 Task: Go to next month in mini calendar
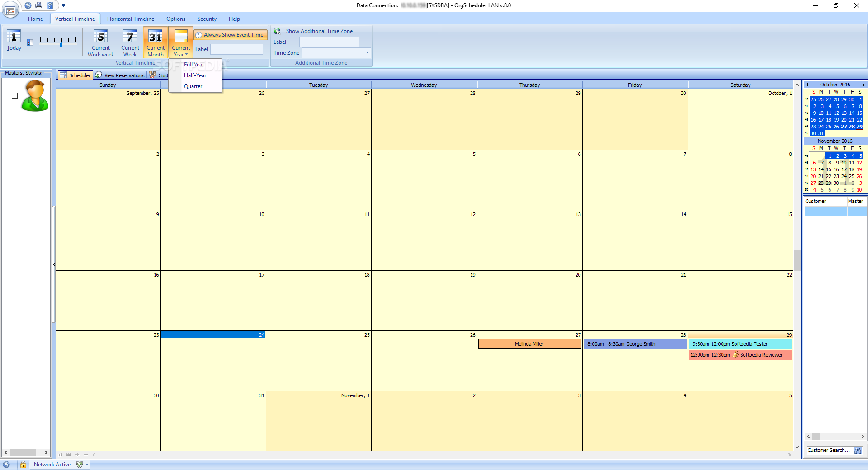(863, 85)
